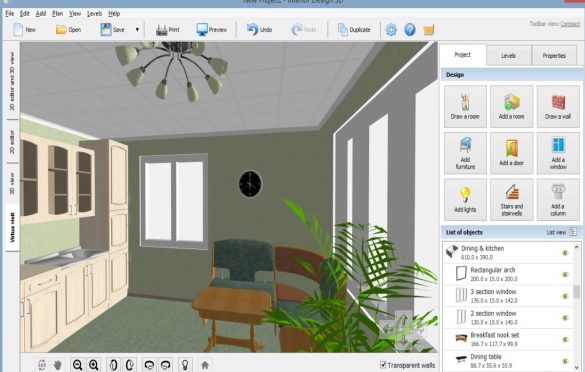Image resolution: width=585 pixels, height=372 pixels.
Task: Click the zoom in magnifier icon
Action: 94,365
